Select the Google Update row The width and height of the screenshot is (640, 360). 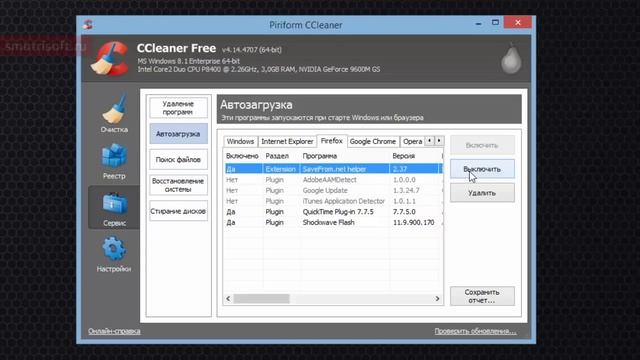click(333, 190)
